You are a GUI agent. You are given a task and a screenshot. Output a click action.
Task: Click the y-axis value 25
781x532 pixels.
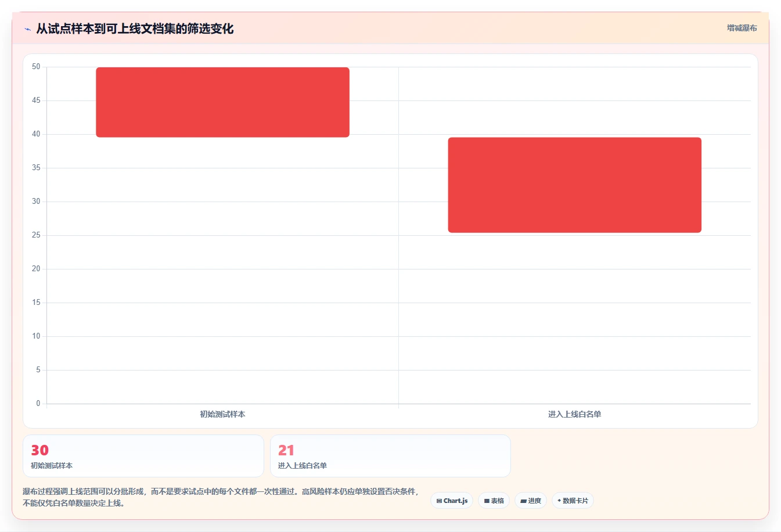37,235
